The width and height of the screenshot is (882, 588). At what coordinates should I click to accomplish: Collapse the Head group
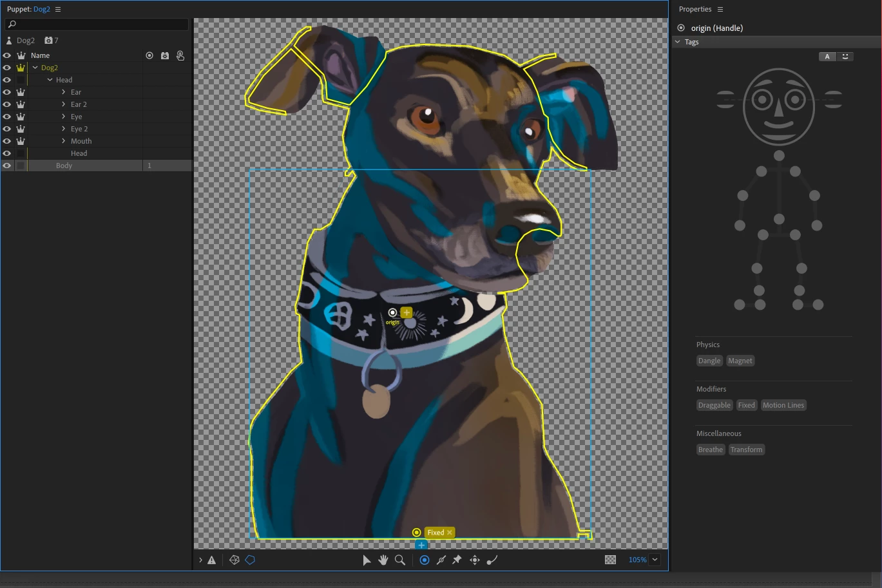50,80
